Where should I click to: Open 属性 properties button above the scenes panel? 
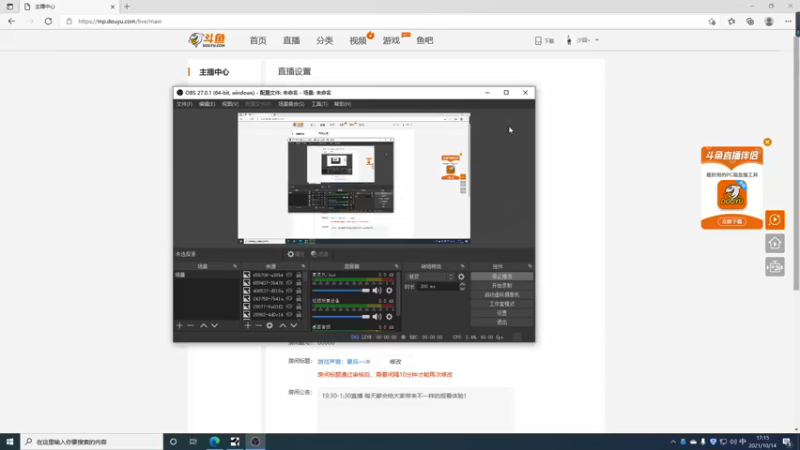pos(295,254)
